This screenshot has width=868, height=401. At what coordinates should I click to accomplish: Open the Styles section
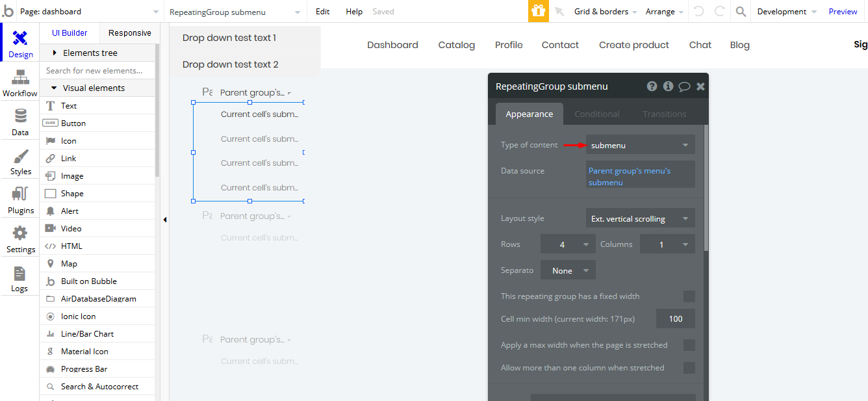(x=20, y=162)
